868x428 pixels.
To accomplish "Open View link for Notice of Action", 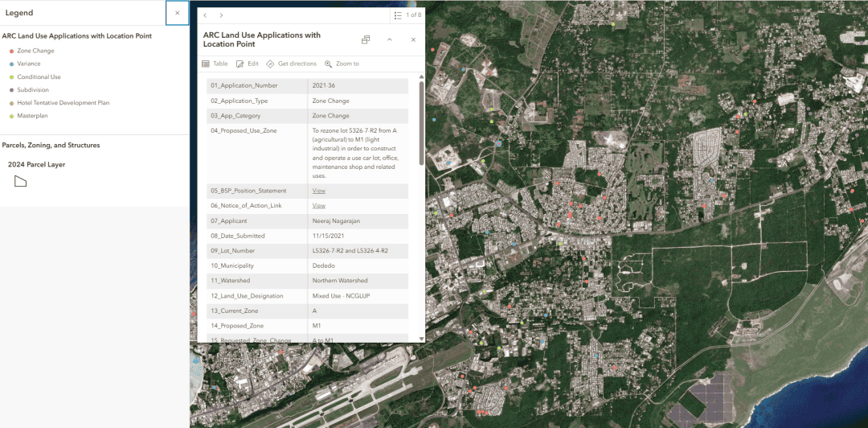I will [319, 206].
